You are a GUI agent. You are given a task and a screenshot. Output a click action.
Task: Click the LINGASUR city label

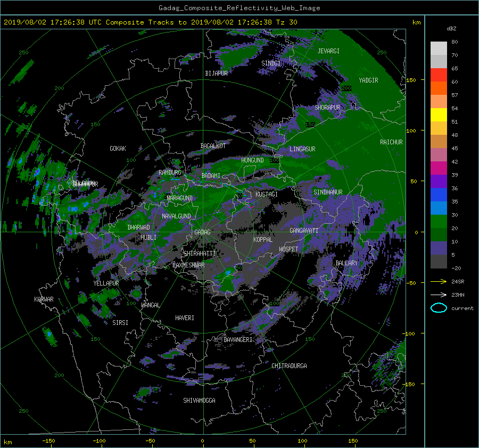(302, 149)
